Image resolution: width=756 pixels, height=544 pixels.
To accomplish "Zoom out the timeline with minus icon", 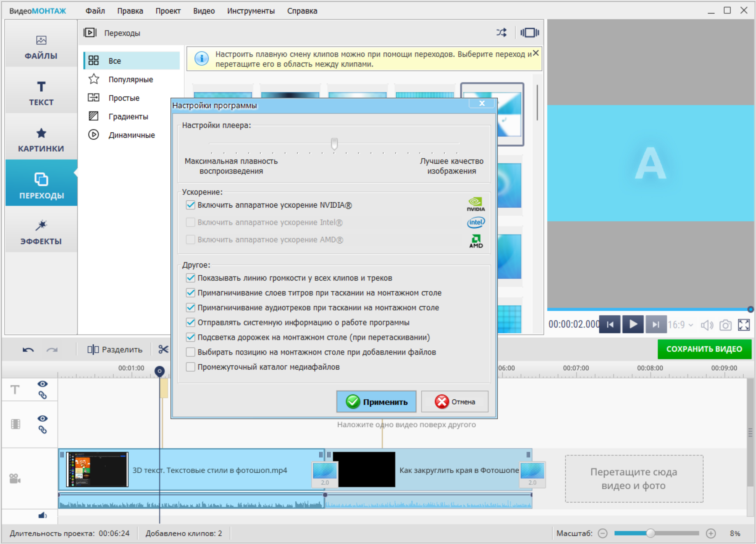I will coord(602,534).
